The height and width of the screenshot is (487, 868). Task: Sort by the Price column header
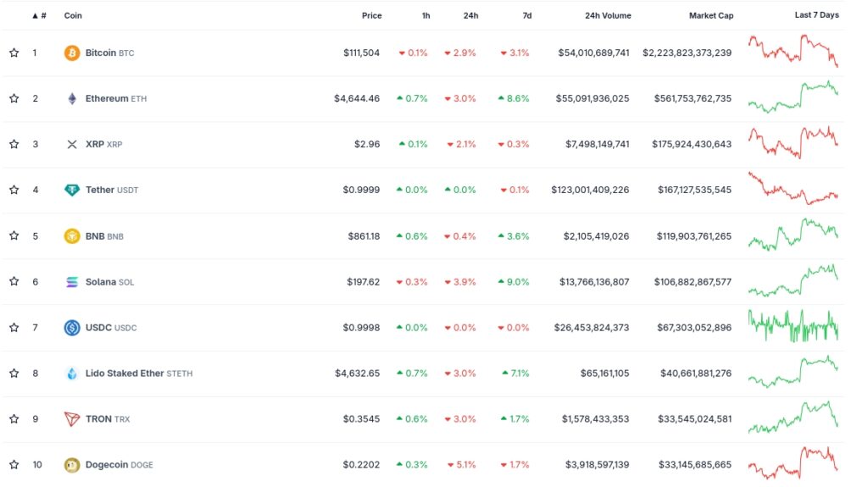pyautogui.click(x=371, y=15)
